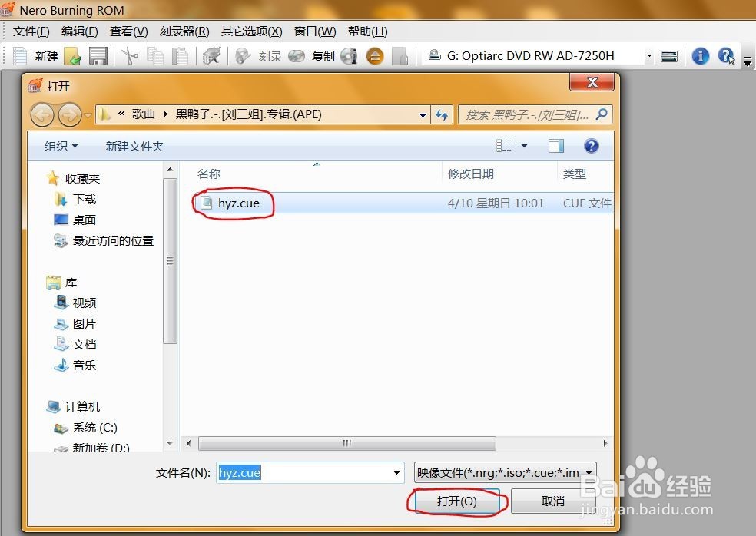Click the Refresh button beside address bar

coord(442,115)
